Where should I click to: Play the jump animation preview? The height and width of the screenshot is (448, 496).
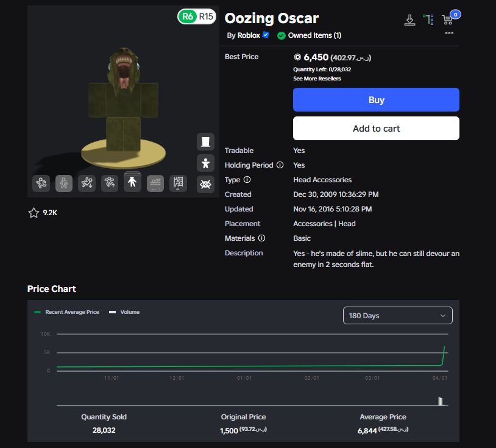pos(110,183)
